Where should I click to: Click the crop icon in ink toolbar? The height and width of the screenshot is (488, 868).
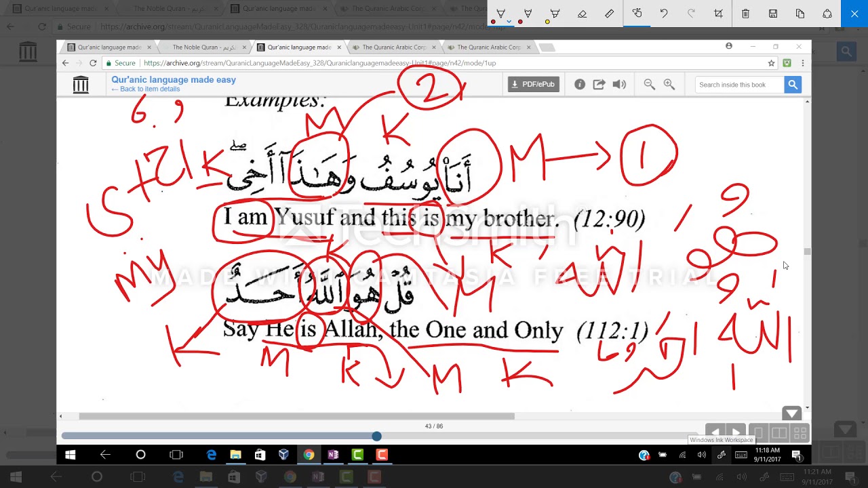coord(718,14)
